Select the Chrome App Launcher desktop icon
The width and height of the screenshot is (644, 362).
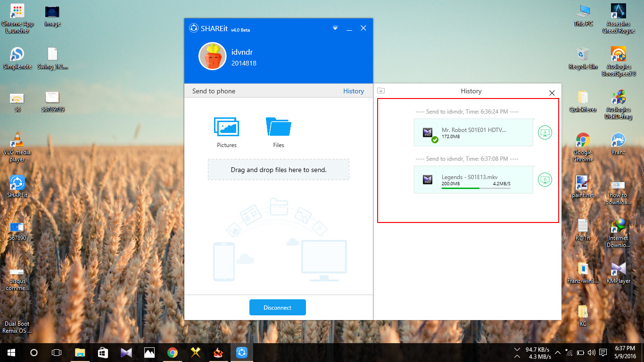click(x=17, y=19)
